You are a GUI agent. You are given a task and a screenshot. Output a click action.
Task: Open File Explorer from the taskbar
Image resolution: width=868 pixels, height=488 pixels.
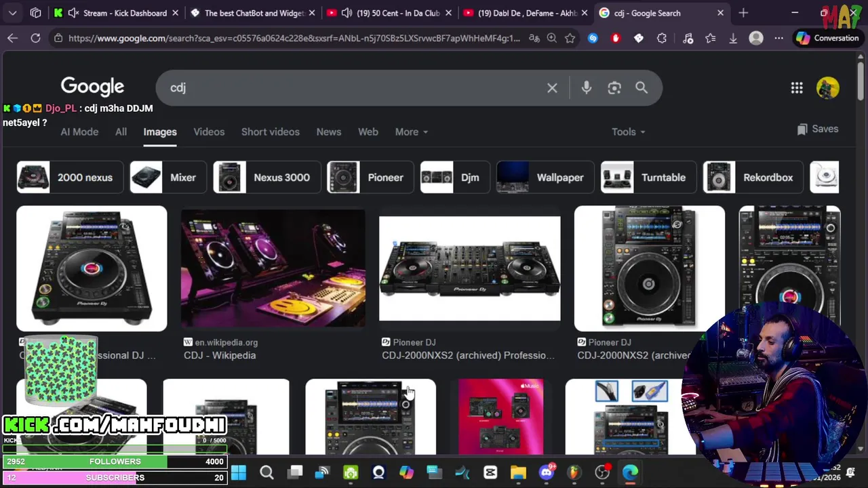pyautogui.click(x=518, y=472)
